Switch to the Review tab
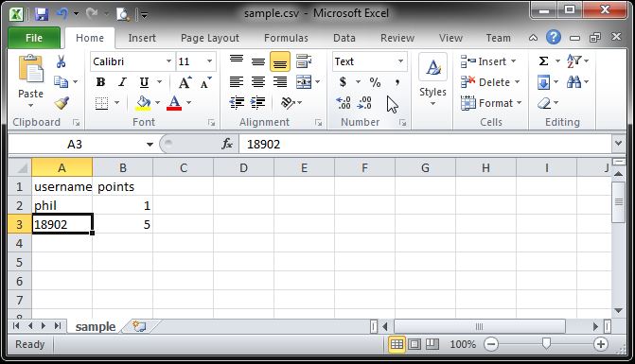The width and height of the screenshot is (635, 364). (x=397, y=38)
